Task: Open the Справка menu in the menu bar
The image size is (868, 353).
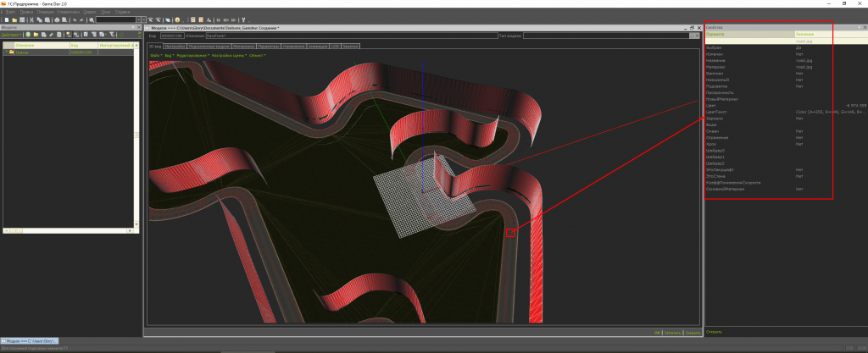Action: click(122, 12)
